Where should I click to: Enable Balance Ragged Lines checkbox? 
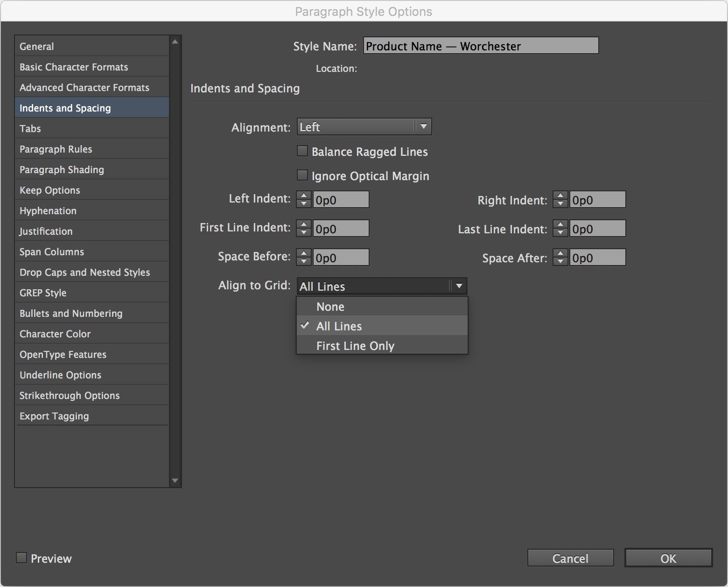pos(302,151)
